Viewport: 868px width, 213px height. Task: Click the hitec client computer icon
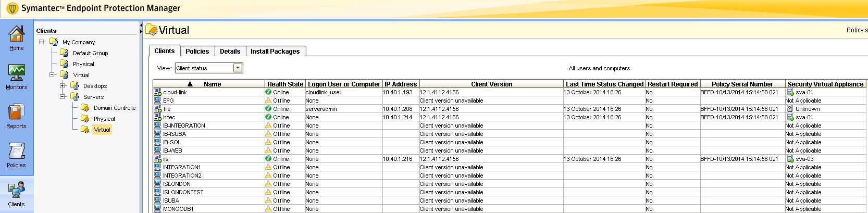(157, 117)
